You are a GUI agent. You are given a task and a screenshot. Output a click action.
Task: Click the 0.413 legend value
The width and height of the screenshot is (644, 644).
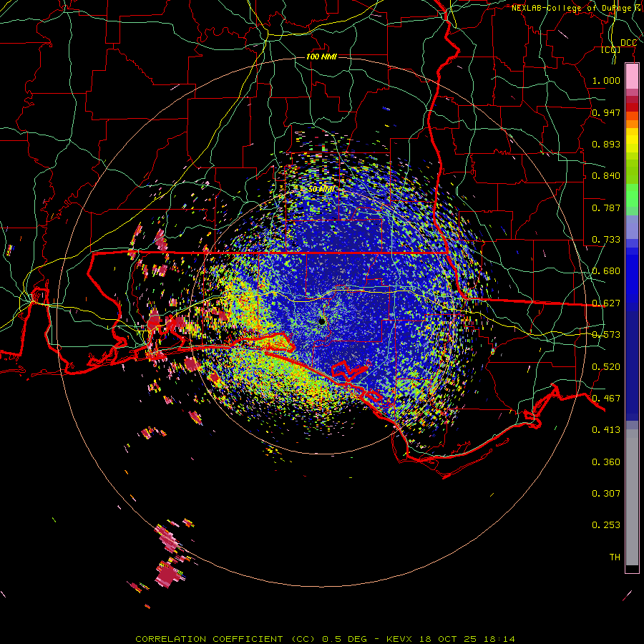[x=606, y=430]
